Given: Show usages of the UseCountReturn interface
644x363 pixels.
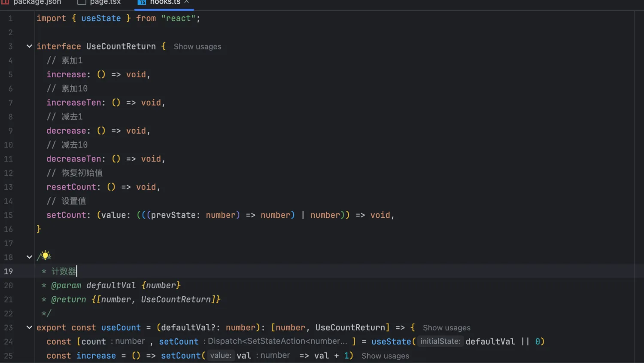Looking at the screenshot, I should (197, 46).
